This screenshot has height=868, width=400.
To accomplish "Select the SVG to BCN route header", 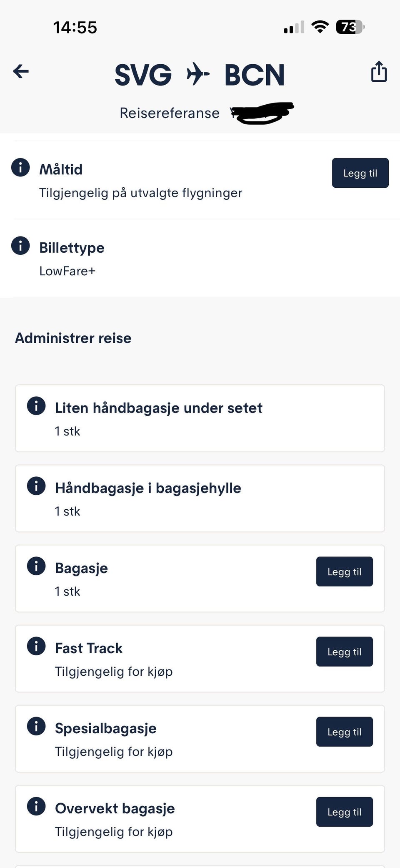I will (x=200, y=74).
